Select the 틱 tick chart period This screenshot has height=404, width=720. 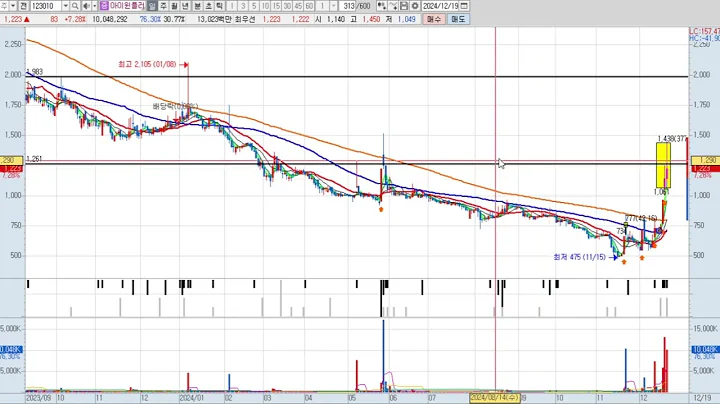pos(219,6)
